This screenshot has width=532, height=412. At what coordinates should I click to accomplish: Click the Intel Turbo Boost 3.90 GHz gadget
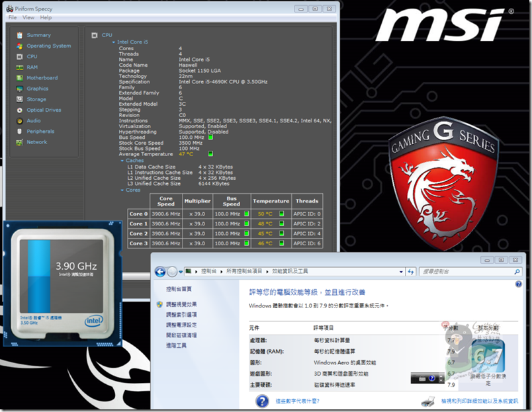[62, 284]
